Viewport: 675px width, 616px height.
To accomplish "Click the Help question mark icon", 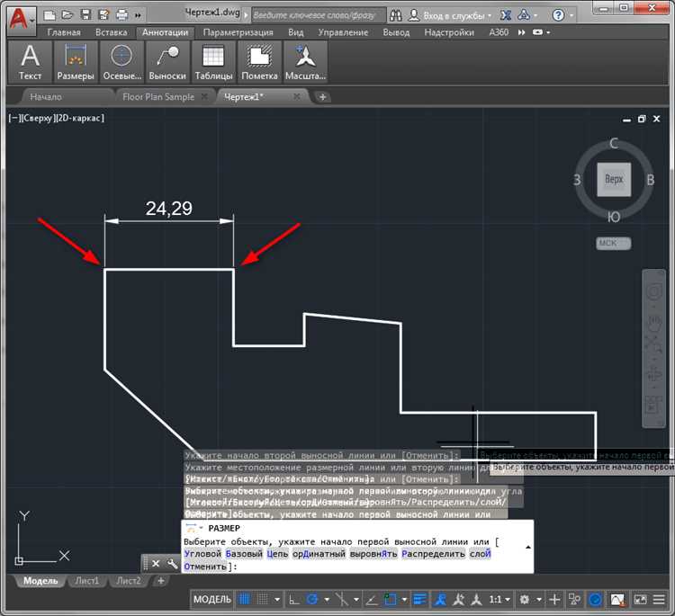I will point(558,15).
